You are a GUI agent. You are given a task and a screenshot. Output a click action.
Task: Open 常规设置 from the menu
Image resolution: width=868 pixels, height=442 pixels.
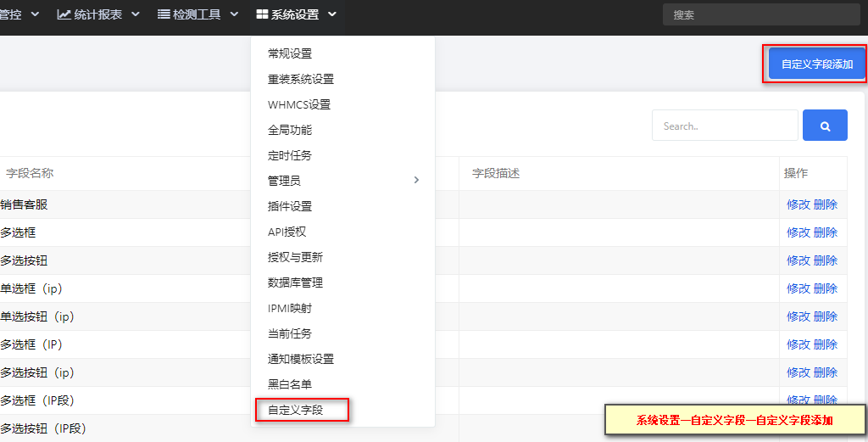point(290,53)
